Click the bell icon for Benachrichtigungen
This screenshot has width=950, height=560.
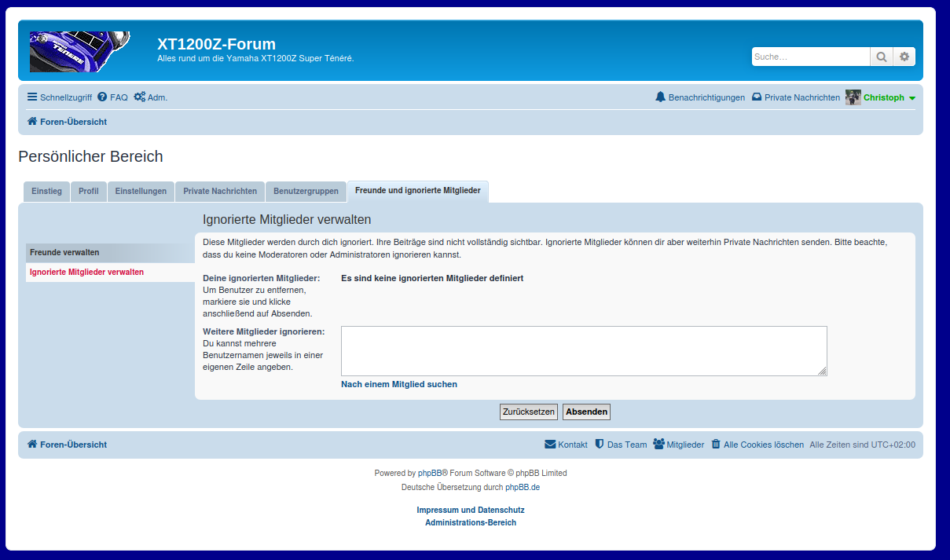pos(660,97)
